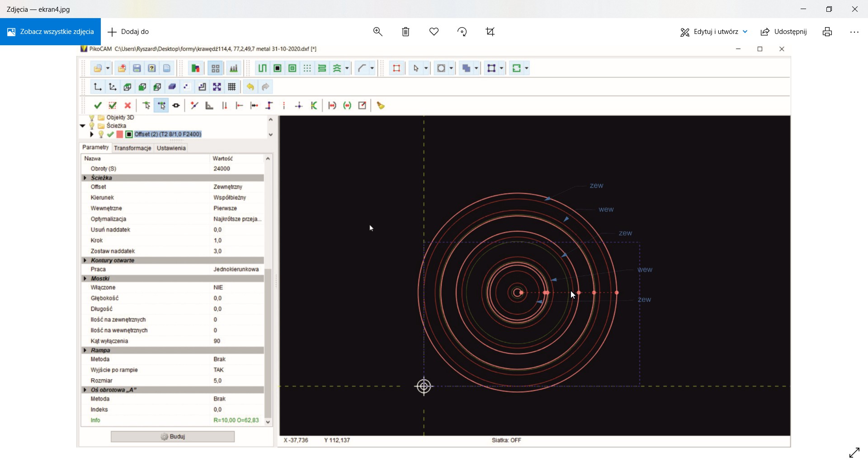Click the green-faced cube front view icon
Screen dimensions: 868x466
point(142,87)
